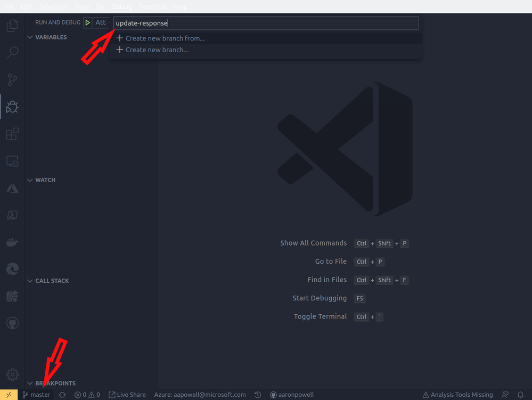
Task: Open the Debug menu
Action: pyautogui.click(x=122, y=7)
